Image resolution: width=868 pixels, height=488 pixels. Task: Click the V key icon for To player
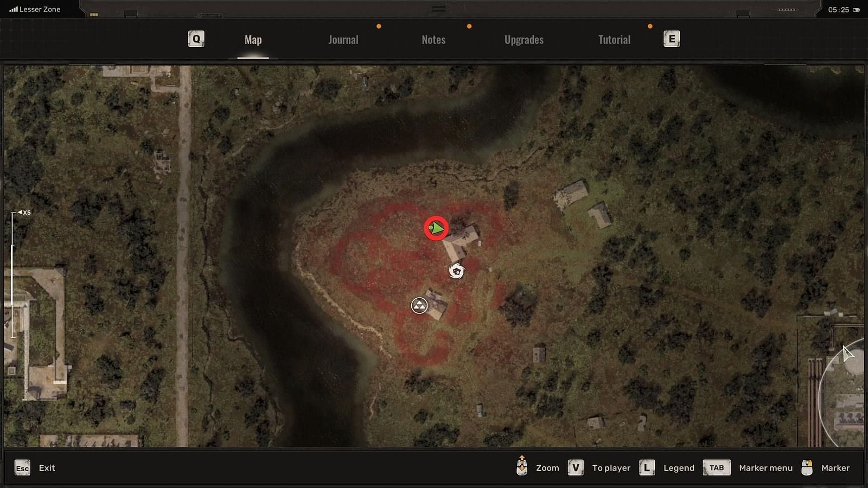click(575, 467)
